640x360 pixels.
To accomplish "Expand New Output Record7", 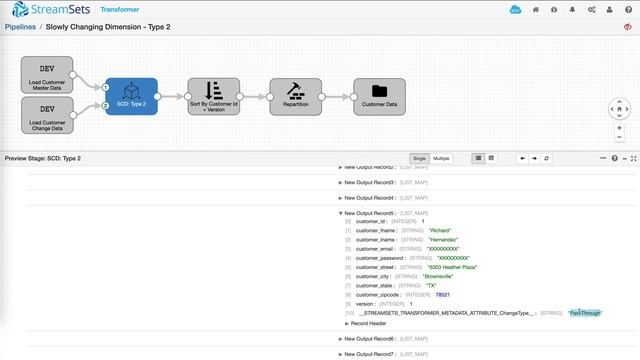I will (340, 354).
